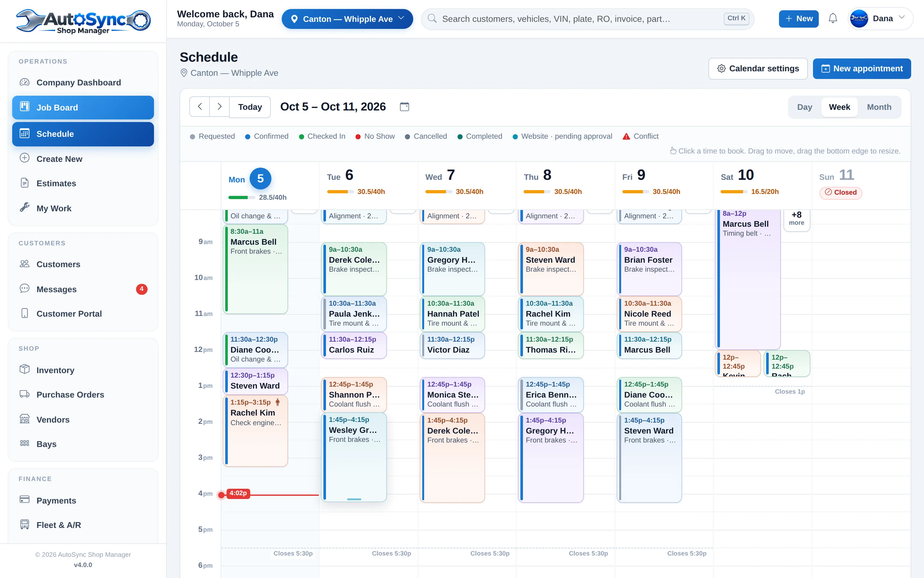Open Payments page
924x578 pixels.
(x=83, y=500)
